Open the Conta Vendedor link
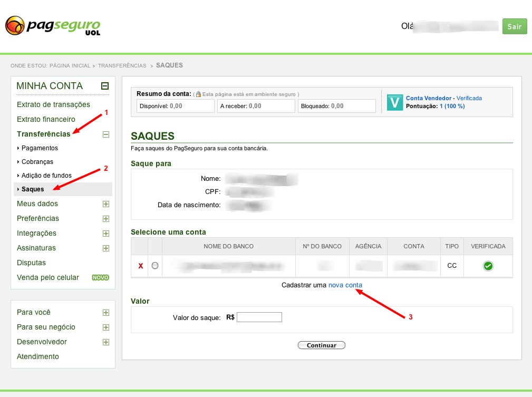 click(429, 98)
